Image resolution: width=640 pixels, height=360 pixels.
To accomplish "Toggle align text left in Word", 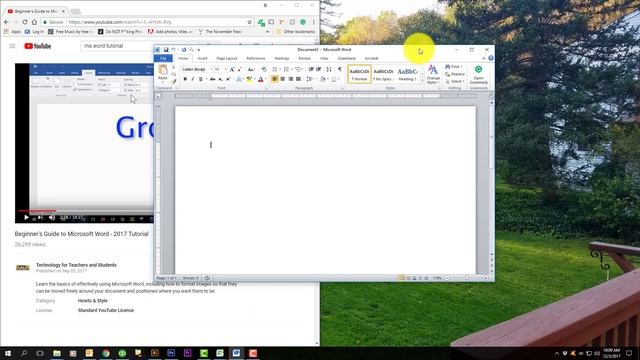I will (275, 79).
